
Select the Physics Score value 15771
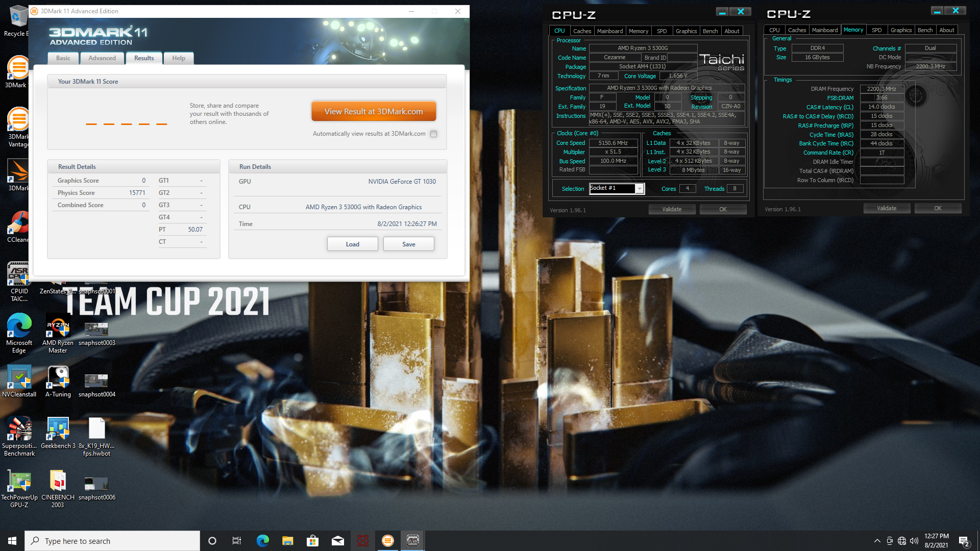click(x=137, y=193)
